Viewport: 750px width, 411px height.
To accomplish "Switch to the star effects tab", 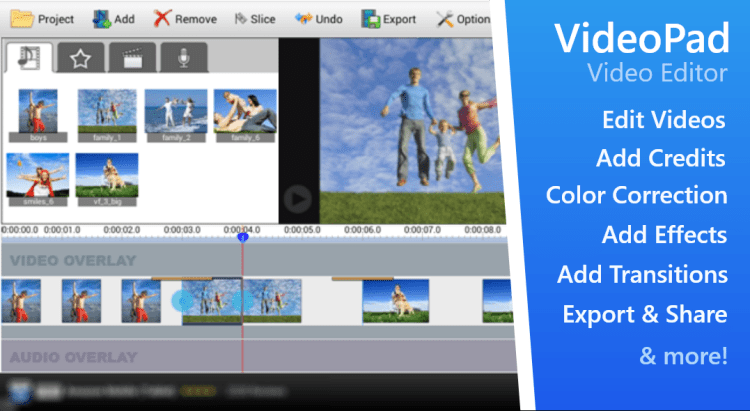I will pos(80,58).
